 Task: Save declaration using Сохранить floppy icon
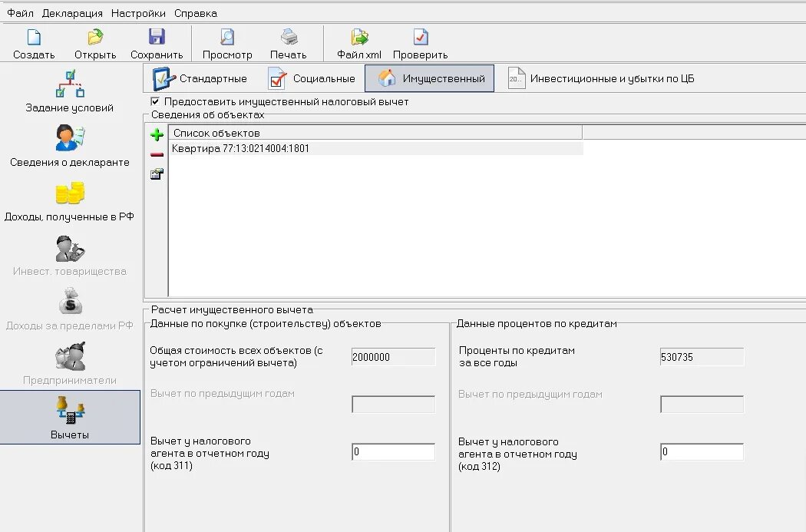click(157, 37)
